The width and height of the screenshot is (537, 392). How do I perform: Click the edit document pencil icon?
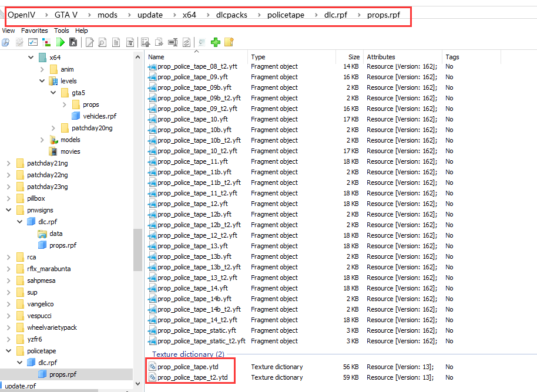[x=89, y=42]
